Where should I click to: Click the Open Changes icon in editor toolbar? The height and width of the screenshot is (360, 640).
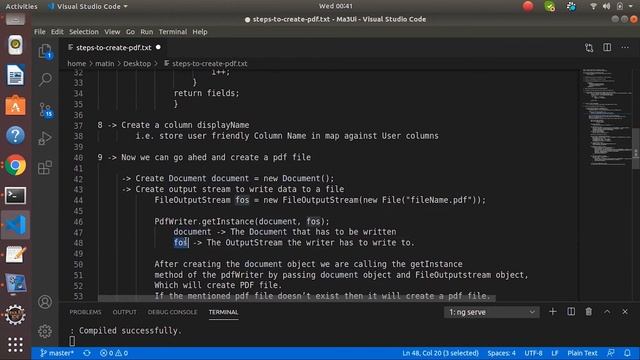pyautogui.click(x=589, y=48)
